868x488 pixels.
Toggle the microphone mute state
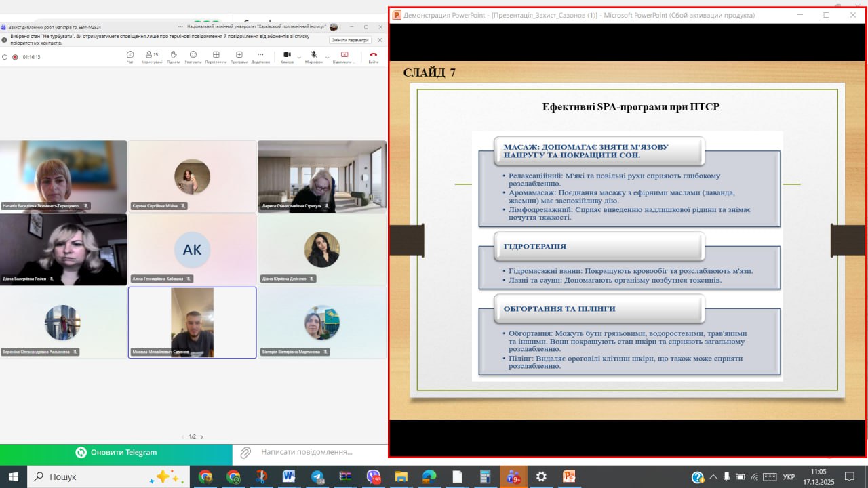[313, 55]
